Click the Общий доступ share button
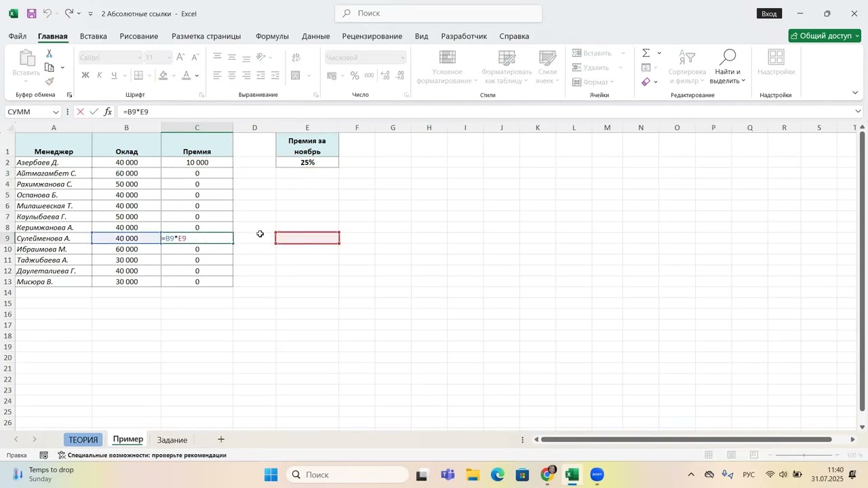The height and width of the screenshot is (488, 868). pos(825,36)
